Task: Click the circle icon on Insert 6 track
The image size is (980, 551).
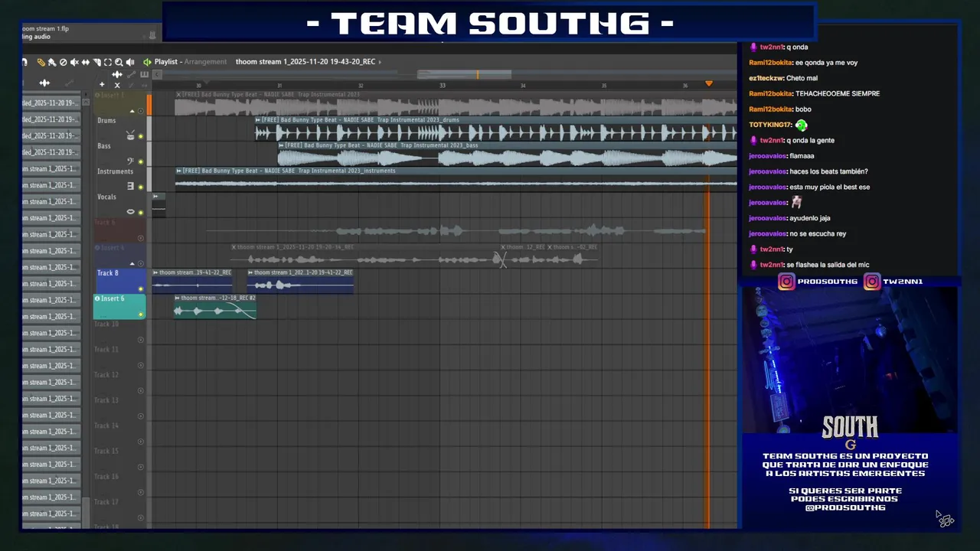Action: 97,298
